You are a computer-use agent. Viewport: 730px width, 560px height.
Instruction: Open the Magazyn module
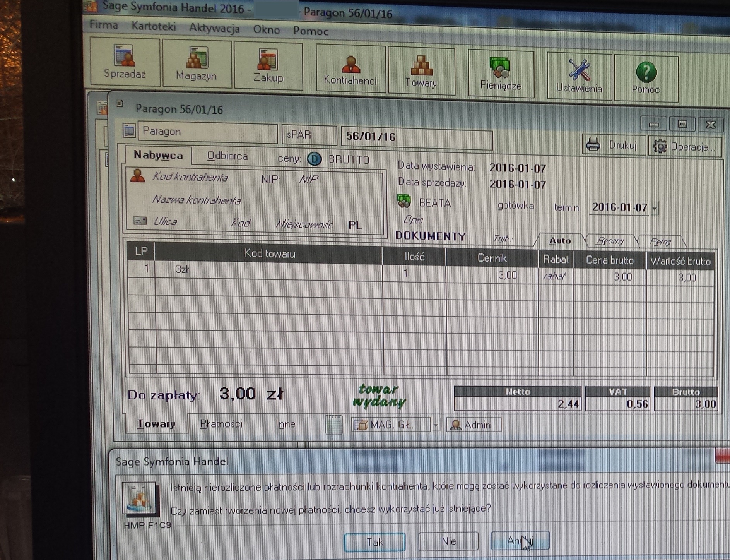pos(197,64)
